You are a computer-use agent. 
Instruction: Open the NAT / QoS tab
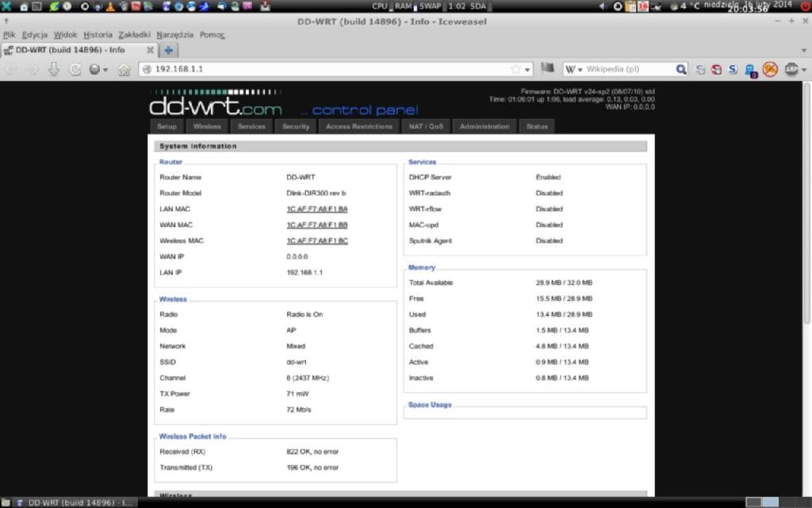coord(426,126)
